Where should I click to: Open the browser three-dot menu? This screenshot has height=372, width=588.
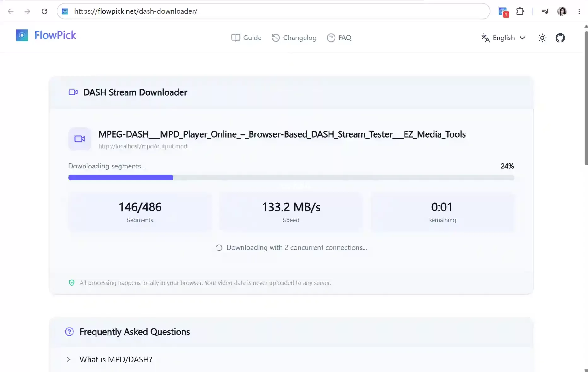click(579, 11)
